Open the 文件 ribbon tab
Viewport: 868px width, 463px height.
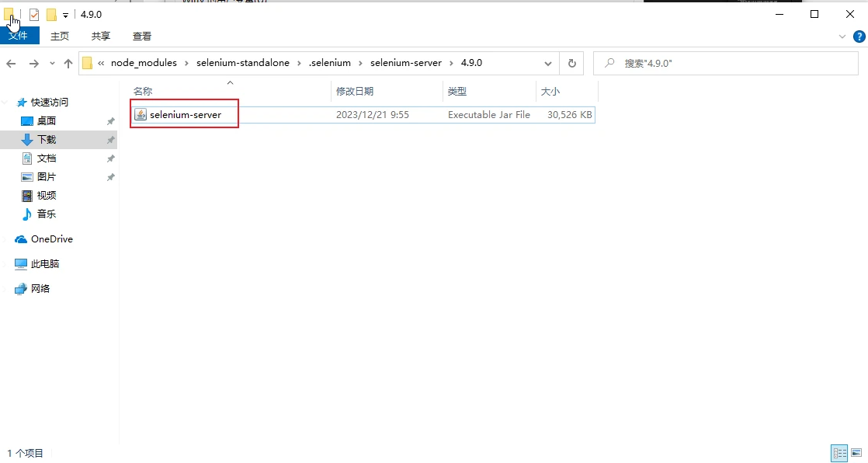19,36
